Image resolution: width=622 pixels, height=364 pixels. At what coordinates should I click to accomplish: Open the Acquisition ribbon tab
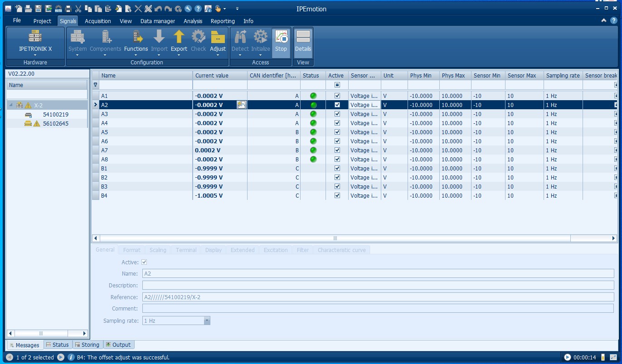97,21
